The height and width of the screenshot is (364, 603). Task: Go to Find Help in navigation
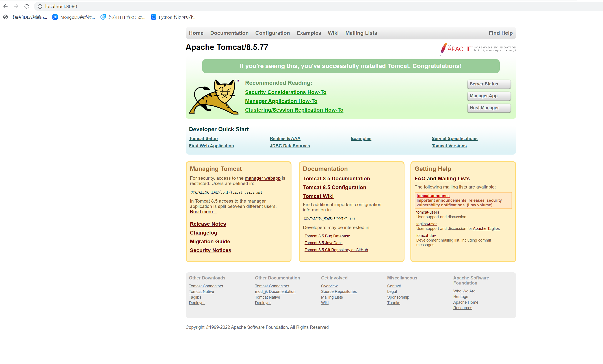[500, 33]
